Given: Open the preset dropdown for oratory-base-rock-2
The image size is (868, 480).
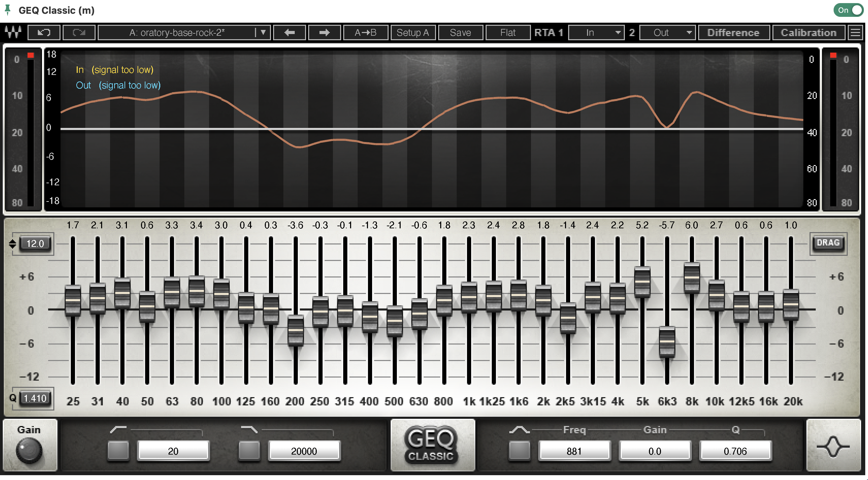Looking at the screenshot, I should click(263, 32).
